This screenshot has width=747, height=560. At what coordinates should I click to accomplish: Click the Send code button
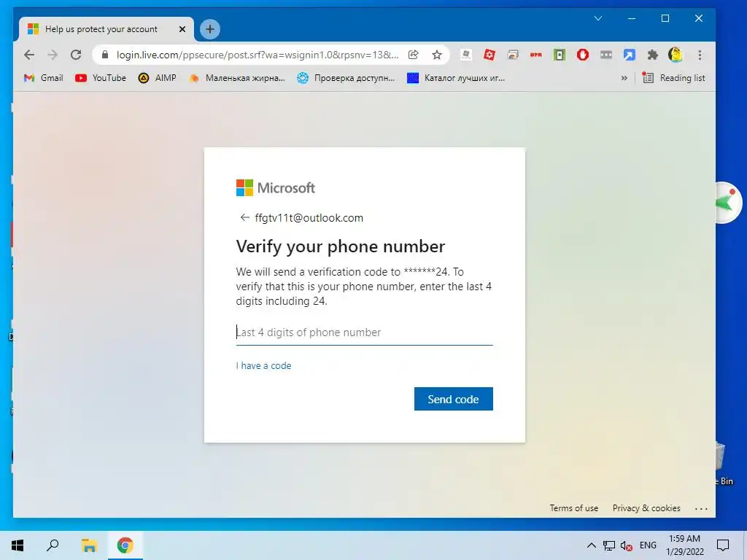pos(454,399)
